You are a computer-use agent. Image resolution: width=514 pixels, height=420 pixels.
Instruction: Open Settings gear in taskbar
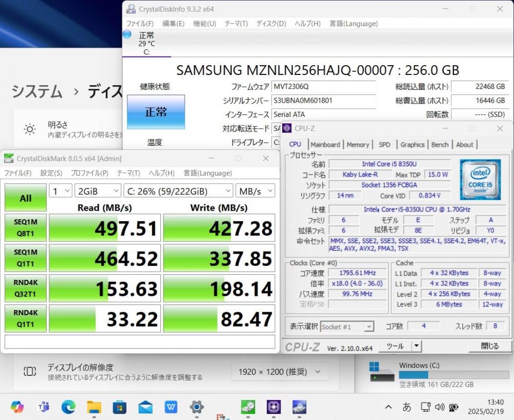pyautogui.click(x=197, y=407)
